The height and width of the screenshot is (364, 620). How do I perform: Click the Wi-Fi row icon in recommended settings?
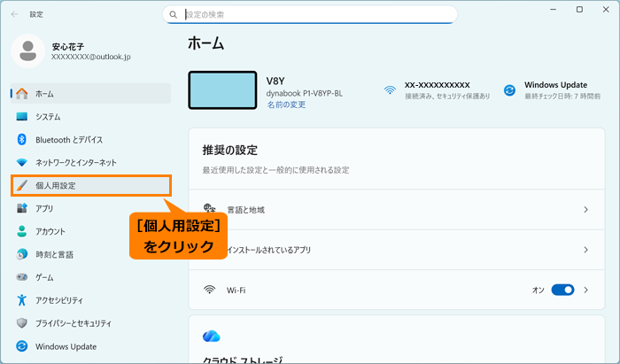coord(209,290)
